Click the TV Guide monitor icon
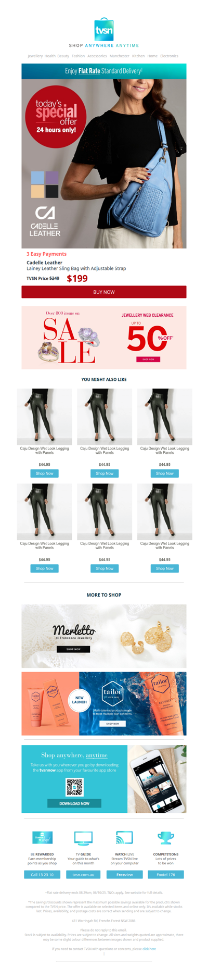 (83, 838)
